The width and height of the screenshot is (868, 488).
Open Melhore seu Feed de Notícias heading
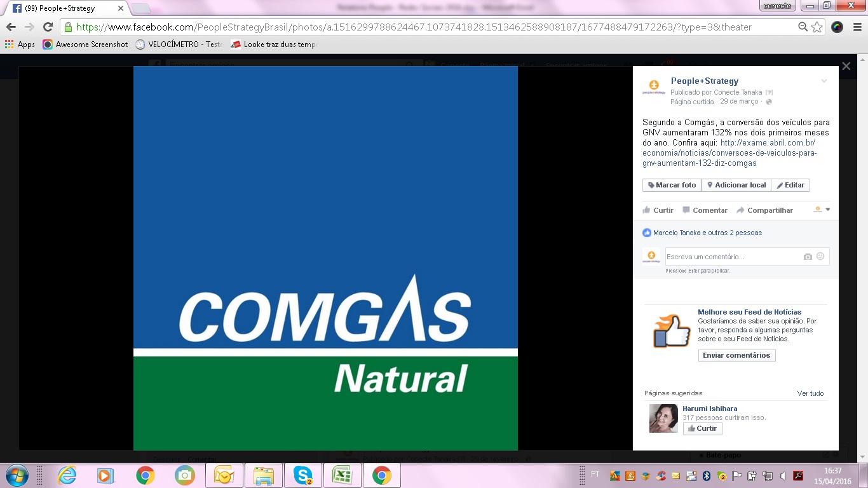pyautogui.click(x=750, y=312)
